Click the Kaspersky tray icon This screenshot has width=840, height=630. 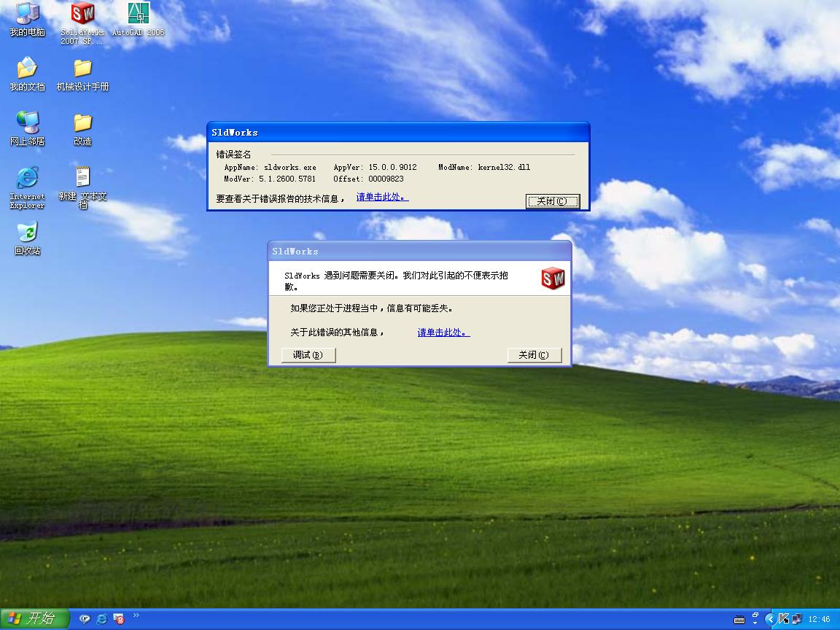click(x=784, y=619)
